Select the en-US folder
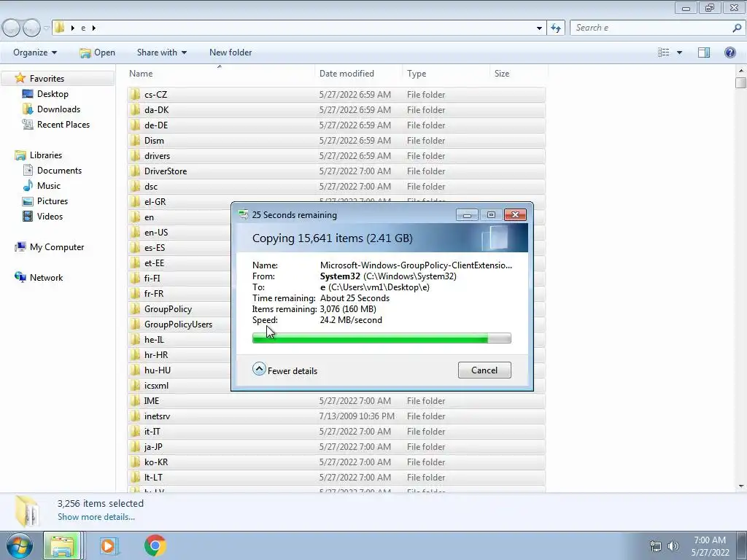 click(156, 232)
